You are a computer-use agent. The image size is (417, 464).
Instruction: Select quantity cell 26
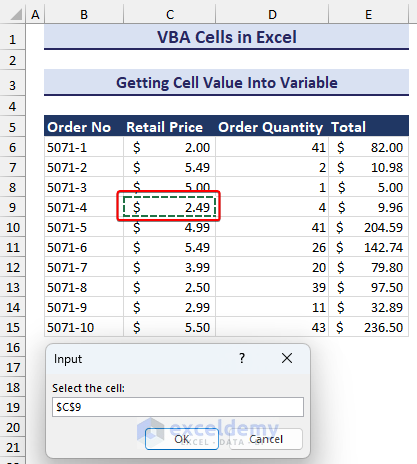[x=272, y=247]
